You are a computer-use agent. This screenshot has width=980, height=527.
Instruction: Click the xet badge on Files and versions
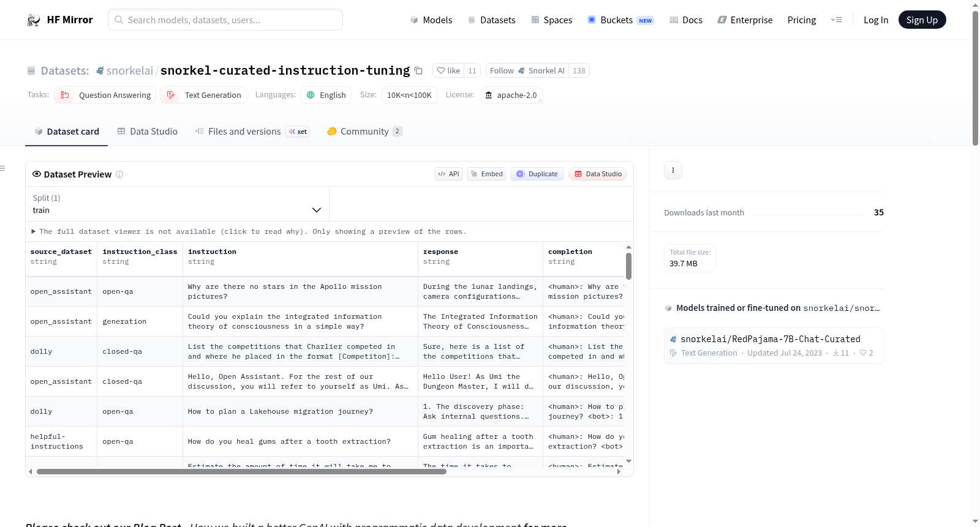pyautogui.click(x=298, y=132)
